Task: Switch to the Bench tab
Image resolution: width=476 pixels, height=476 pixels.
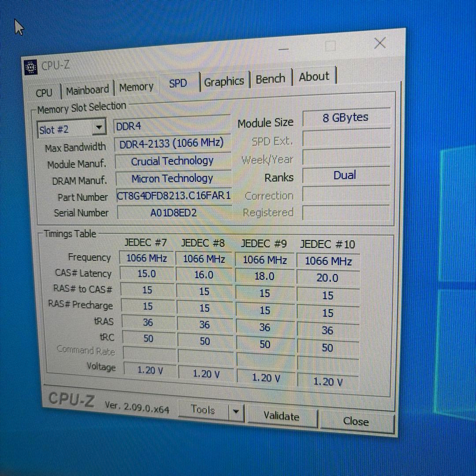Action: (x=270, y=78)
